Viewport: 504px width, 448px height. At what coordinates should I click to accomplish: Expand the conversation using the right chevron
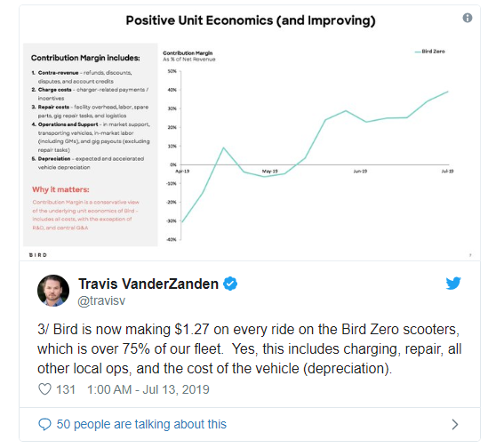[x=454, y=425]
